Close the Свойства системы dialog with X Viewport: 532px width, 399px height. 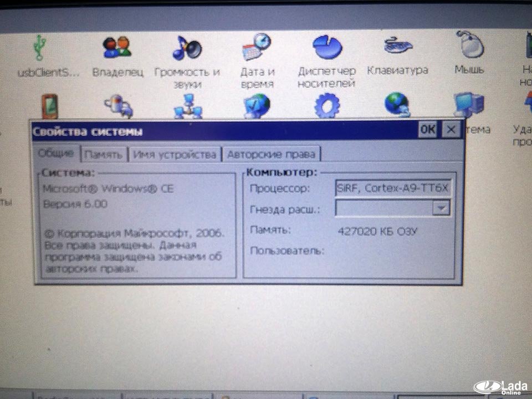coord(452,130)
